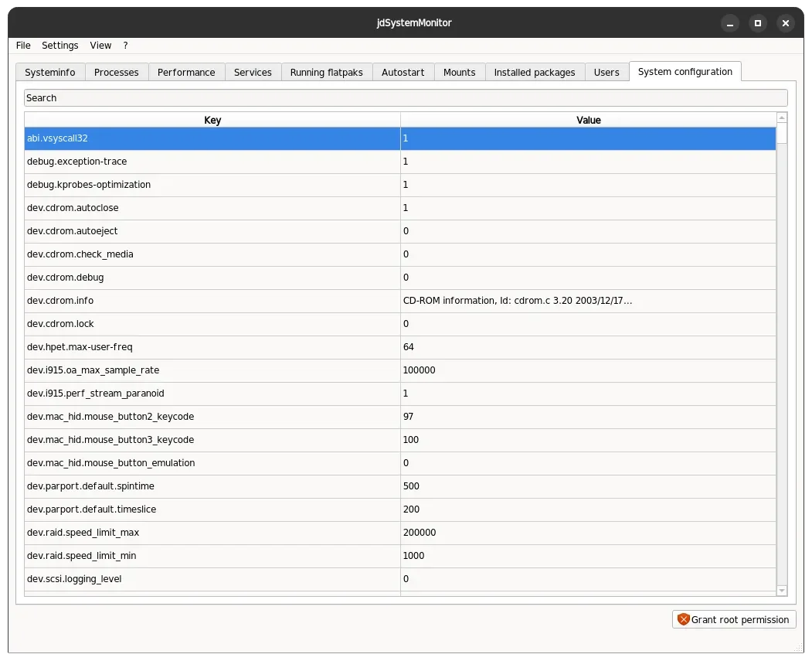The height and width of the screenshot is (661, 812).
Task: Select dev.mac_hid.mouse_button_emulation key
Action: (212, 463)
